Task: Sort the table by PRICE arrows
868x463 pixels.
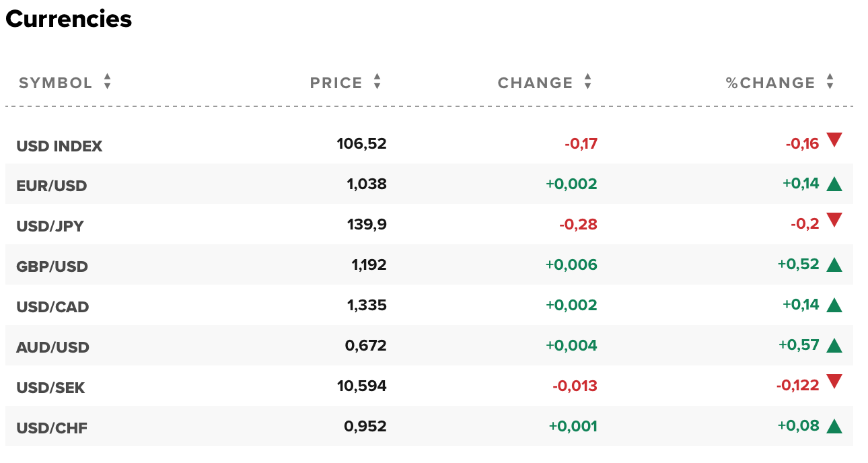Action: pyautogui.click(x=377, y=82)
